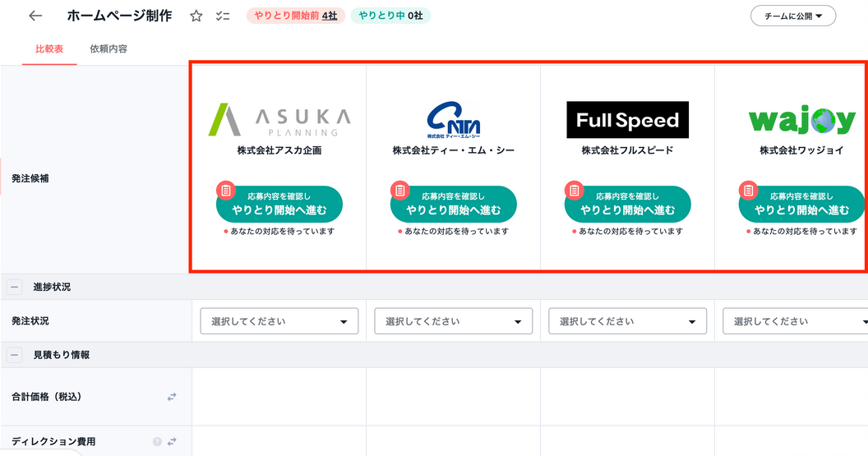Select the 株式会社アスカ企画 company name
This screenshot has width=868, height=456.
point(279,150)
